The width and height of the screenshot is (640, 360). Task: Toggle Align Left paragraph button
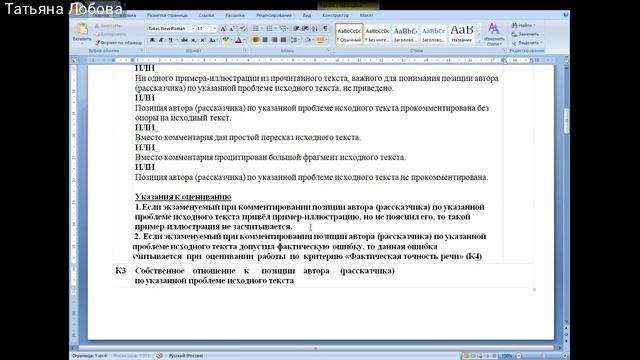point(256,40)
